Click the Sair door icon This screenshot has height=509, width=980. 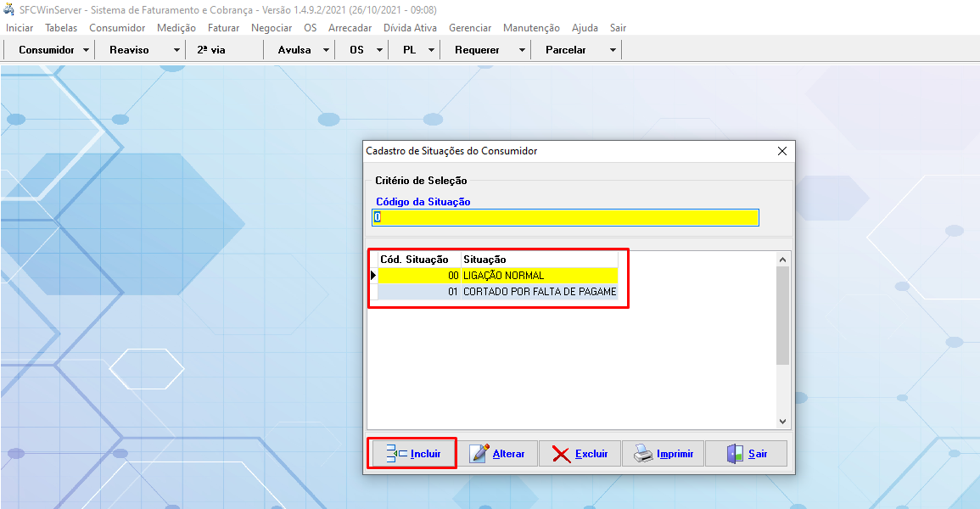click(x=735, y=454)
